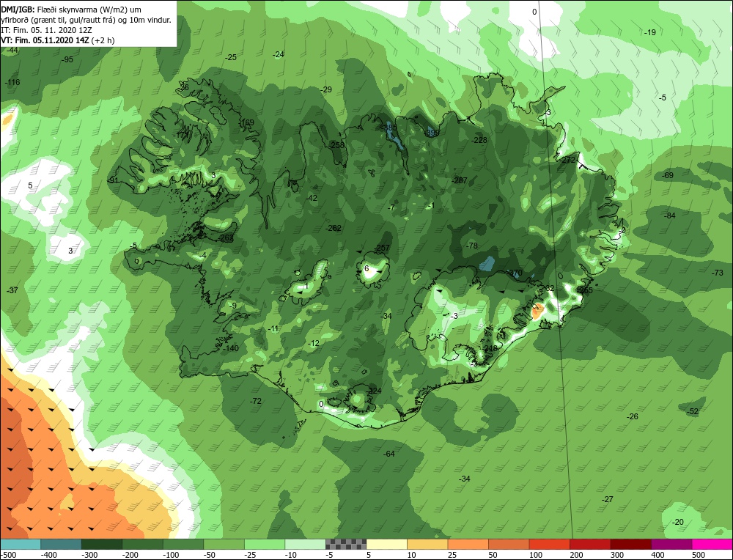Select the magenta legend swatch above 500
This screenshot has height=560, width=733.
pyautogui.click(x=712, y=544)
